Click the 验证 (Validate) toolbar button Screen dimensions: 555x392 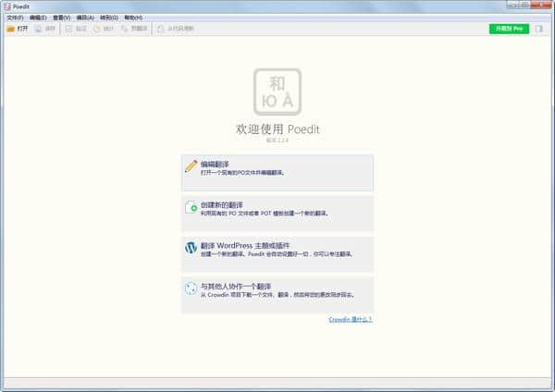(76, 29)
